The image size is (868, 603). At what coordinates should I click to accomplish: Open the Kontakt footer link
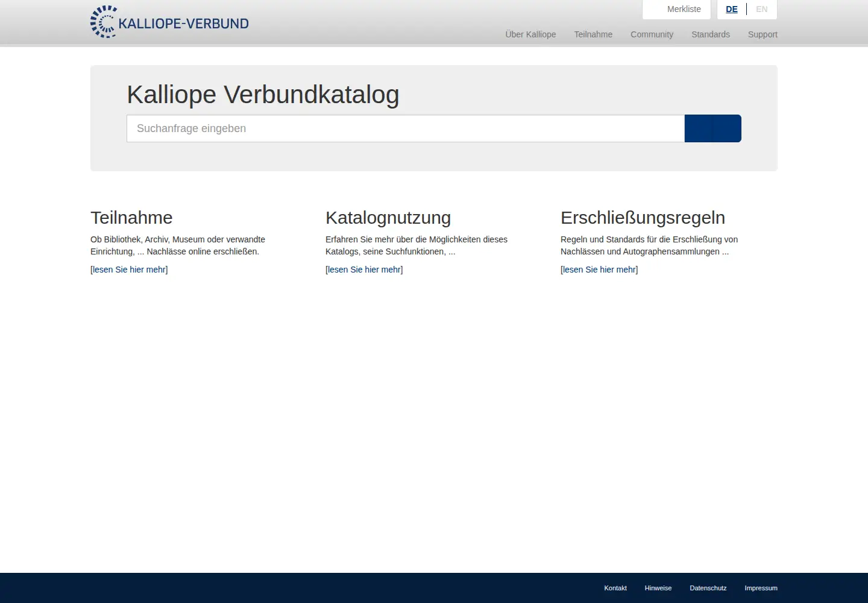pos(615,588)
